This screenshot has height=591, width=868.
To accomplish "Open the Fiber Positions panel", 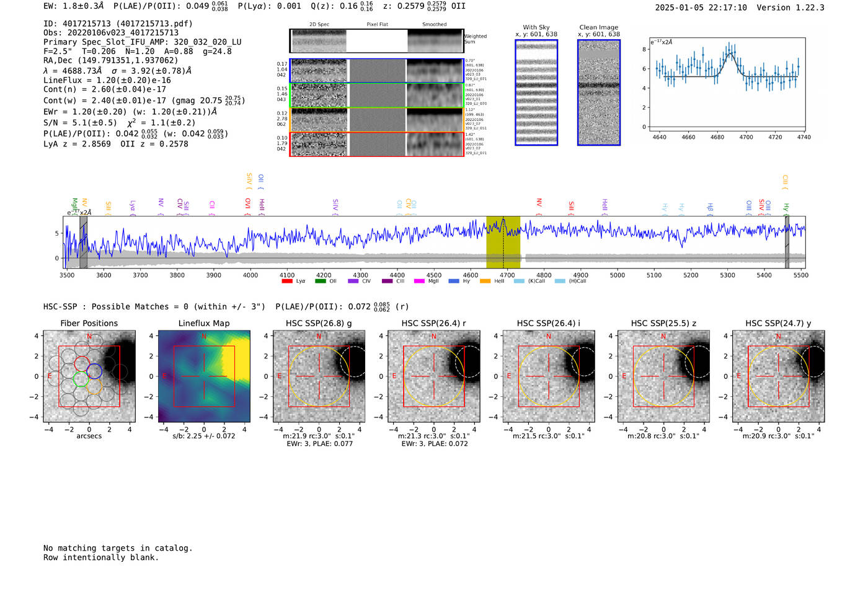I will click(89, 376).
